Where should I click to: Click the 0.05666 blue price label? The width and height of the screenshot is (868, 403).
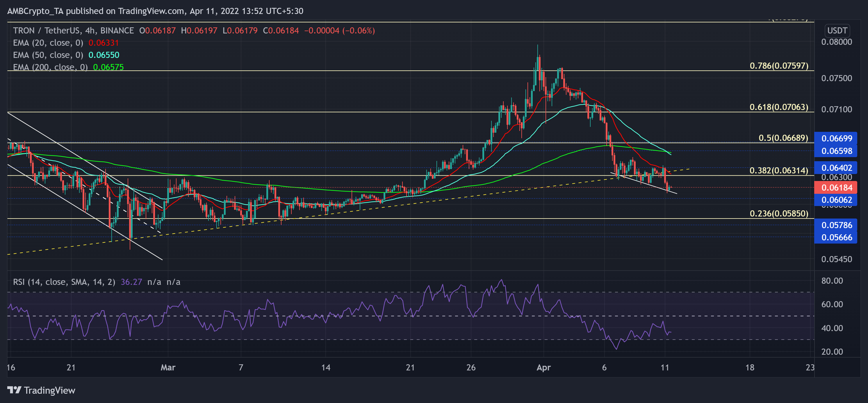(x=836, y=237)
